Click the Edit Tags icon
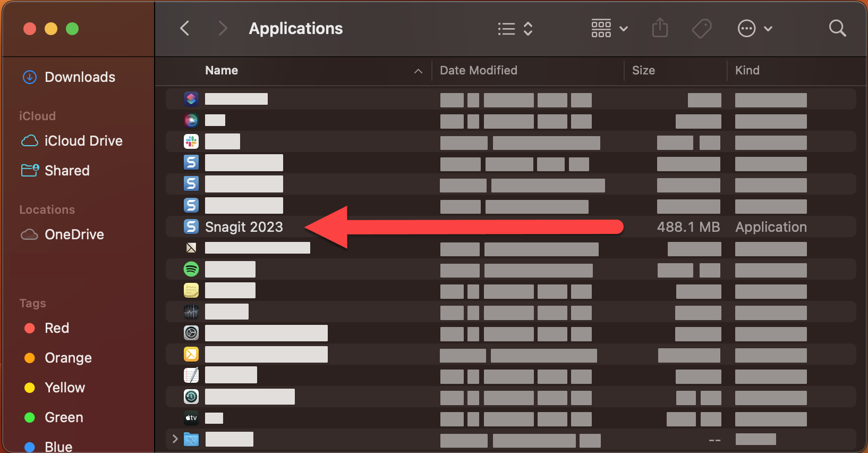This screenshot has height=453, width=868. click(x=702, y=28)
